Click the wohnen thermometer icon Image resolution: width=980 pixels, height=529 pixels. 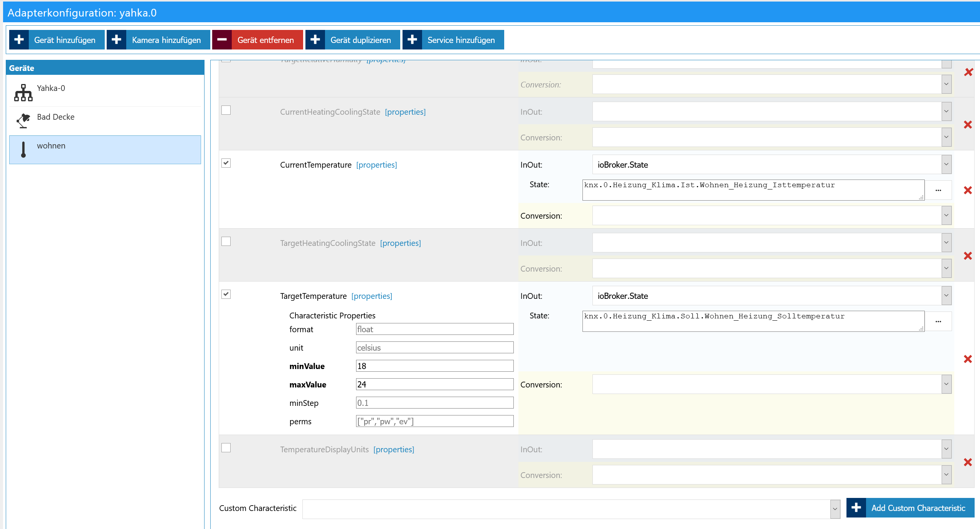click(23, 150)
